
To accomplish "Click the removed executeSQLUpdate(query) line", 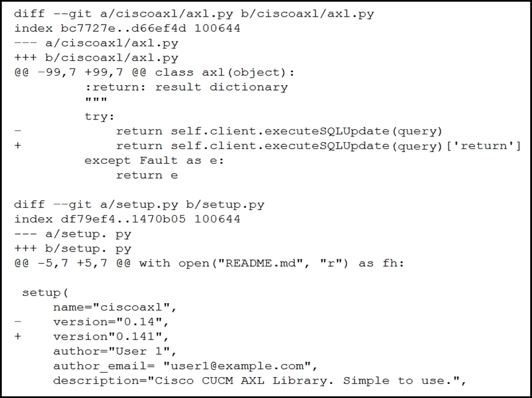I will pos(228,131).
